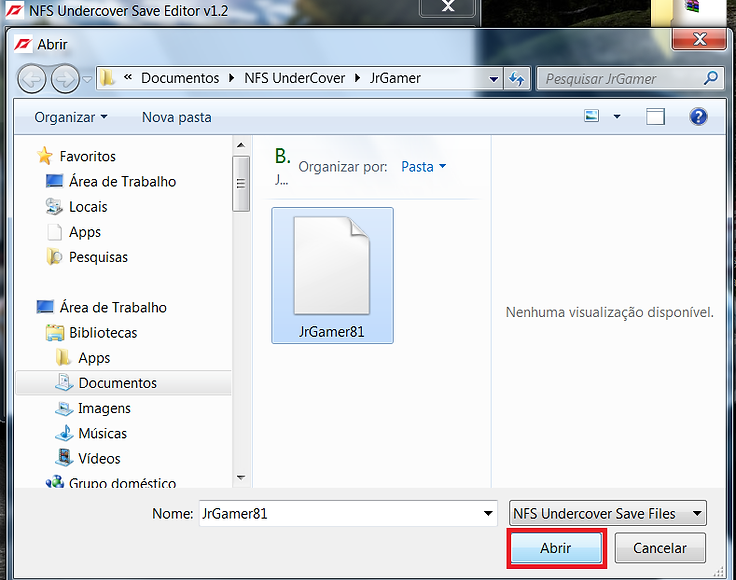Open help with the question mark icon
The width and height of the screenshot is (736, 580).
click(x=698, y=116)
